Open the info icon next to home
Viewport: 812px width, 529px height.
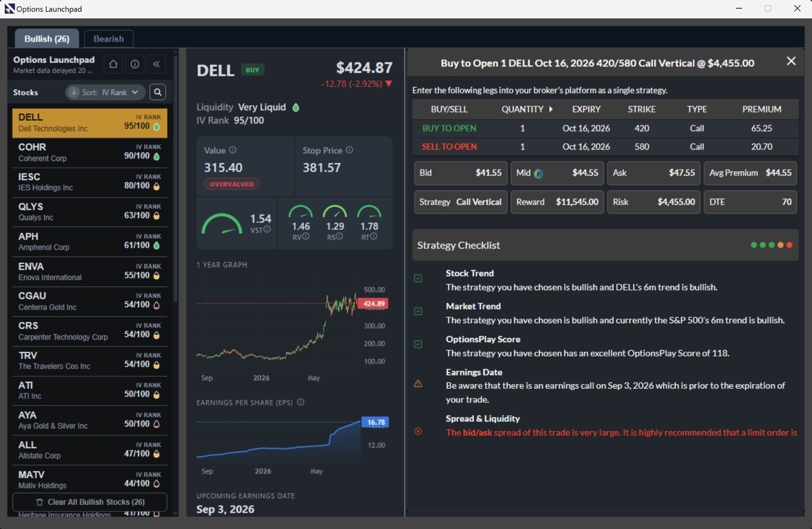tap(135, 64)
